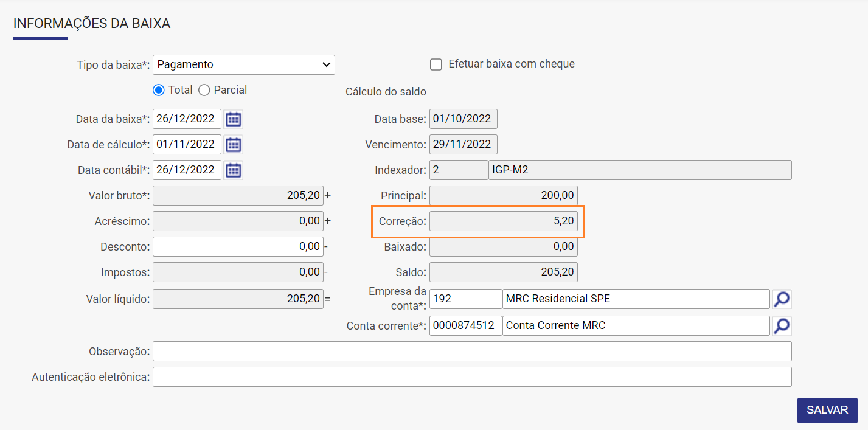Click the Valor líquido field showing 205,20
This screenshot has height=430, width=868.
pos(238,299)
